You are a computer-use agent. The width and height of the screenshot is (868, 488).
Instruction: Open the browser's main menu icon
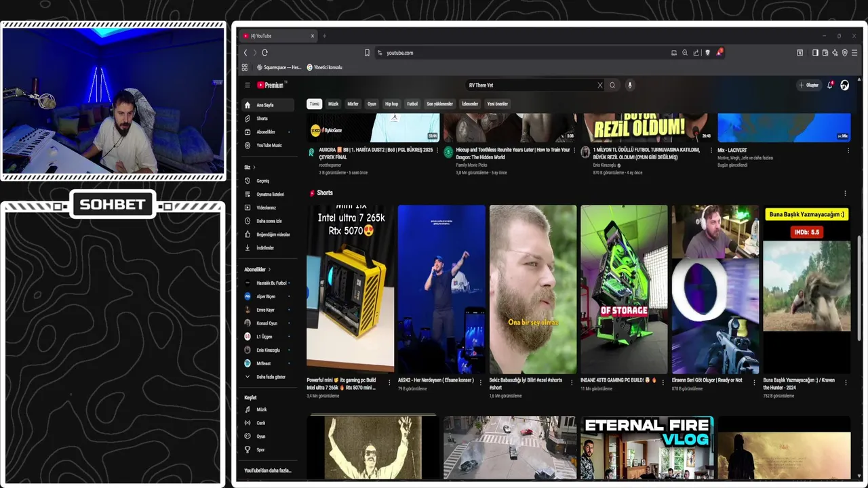tap(854, 53)
